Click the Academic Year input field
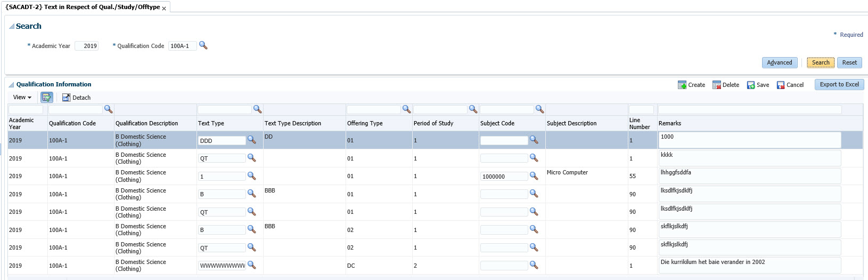Viewport: 868px width, 280px height. point(86,46)
